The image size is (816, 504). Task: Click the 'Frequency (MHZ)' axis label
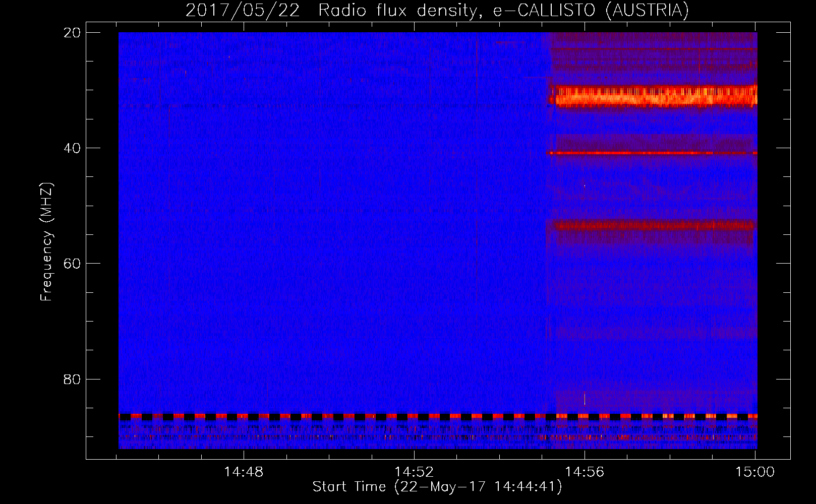[x=46, y=242]
